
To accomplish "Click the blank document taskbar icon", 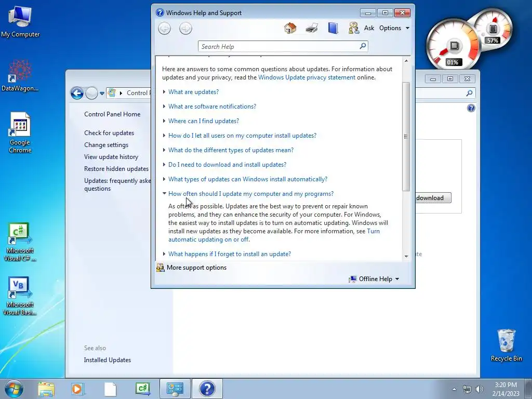I will click(110, 389).
